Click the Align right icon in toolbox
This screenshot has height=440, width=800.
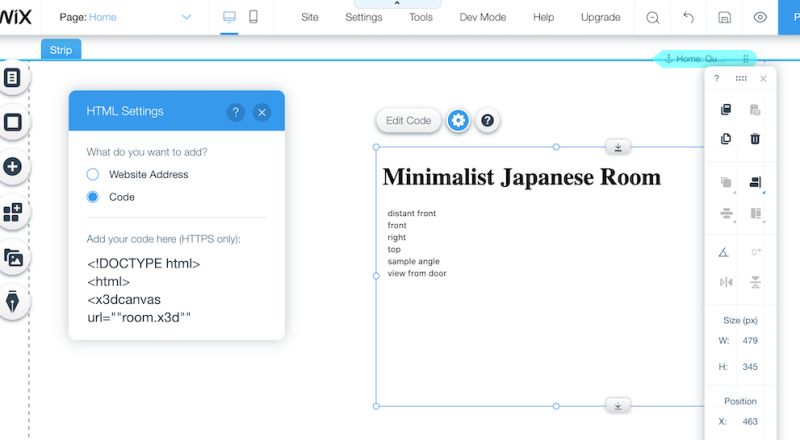[x=756, y=182]
